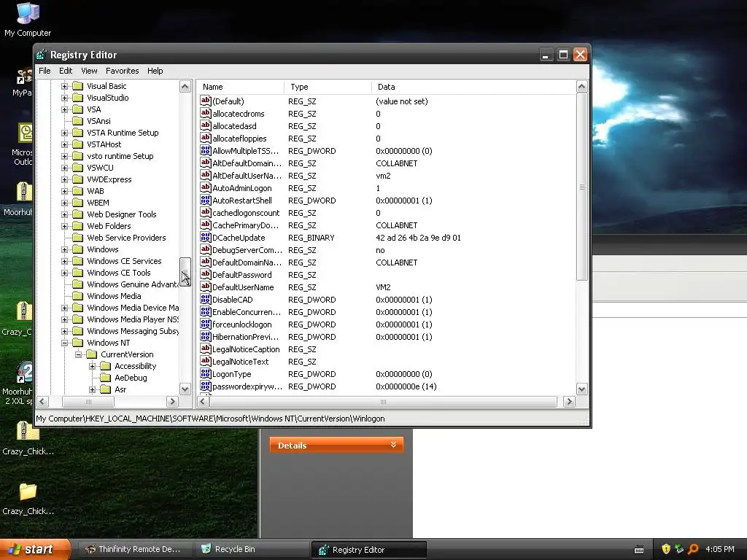Sort values by the Type column header
Image resolution: width=747 pixels, height=560 pixels.
[x=328, y=87]
